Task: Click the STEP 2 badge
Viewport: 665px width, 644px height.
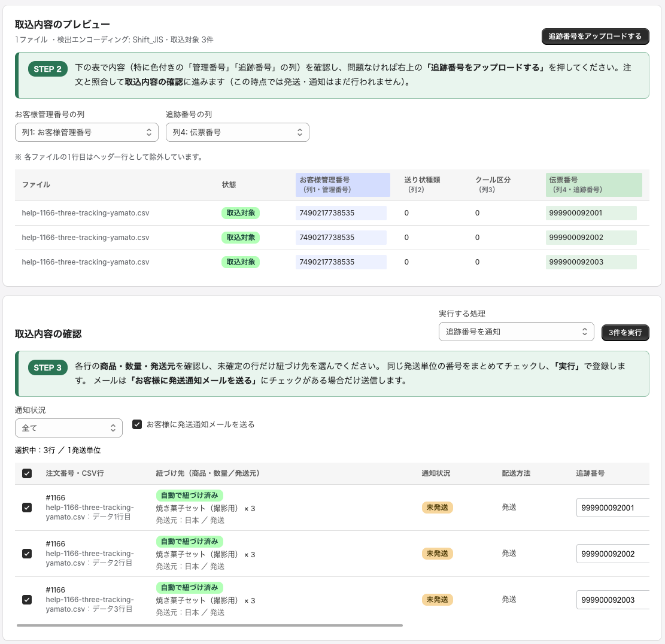Action: click(47, 69)
